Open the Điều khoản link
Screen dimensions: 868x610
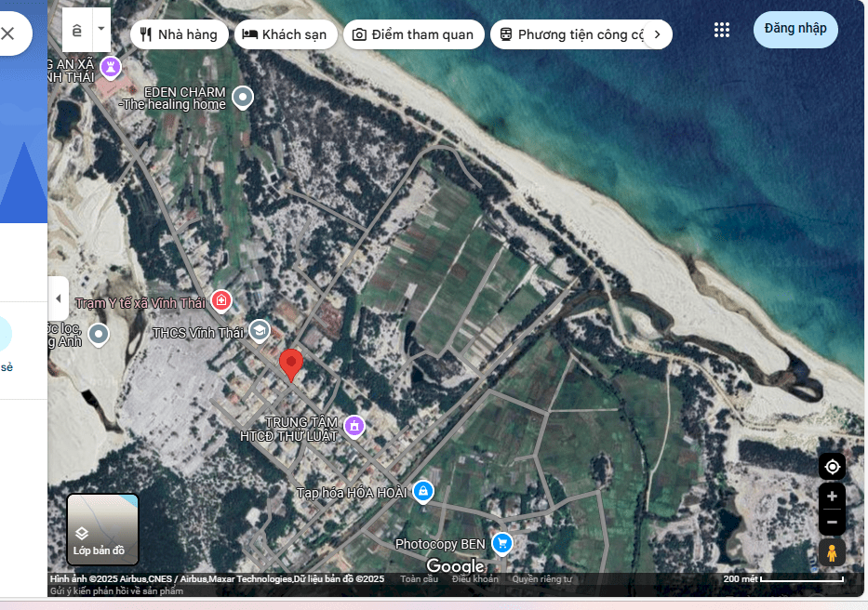coord(474,579)
